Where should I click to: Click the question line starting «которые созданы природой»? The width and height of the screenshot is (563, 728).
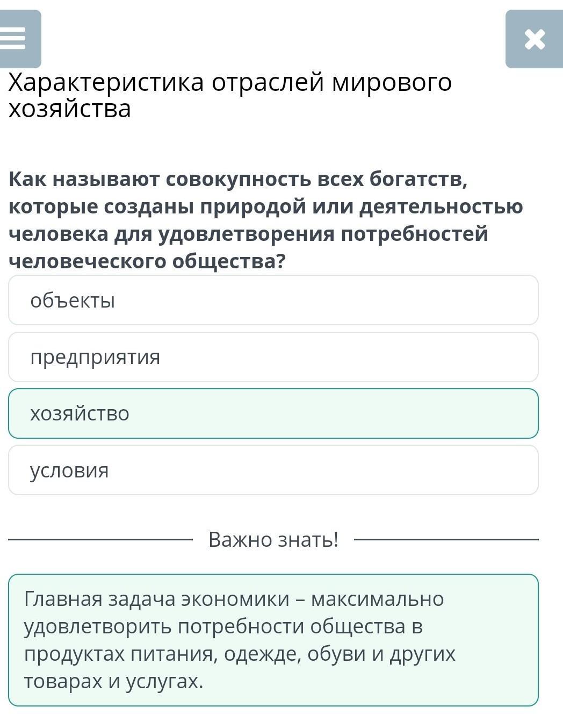click(x=265, y=206)
